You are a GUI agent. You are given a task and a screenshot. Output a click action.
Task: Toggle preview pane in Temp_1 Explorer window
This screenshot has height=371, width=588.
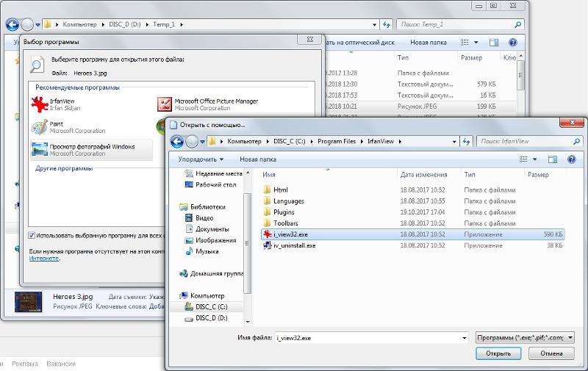click(493, 43)
